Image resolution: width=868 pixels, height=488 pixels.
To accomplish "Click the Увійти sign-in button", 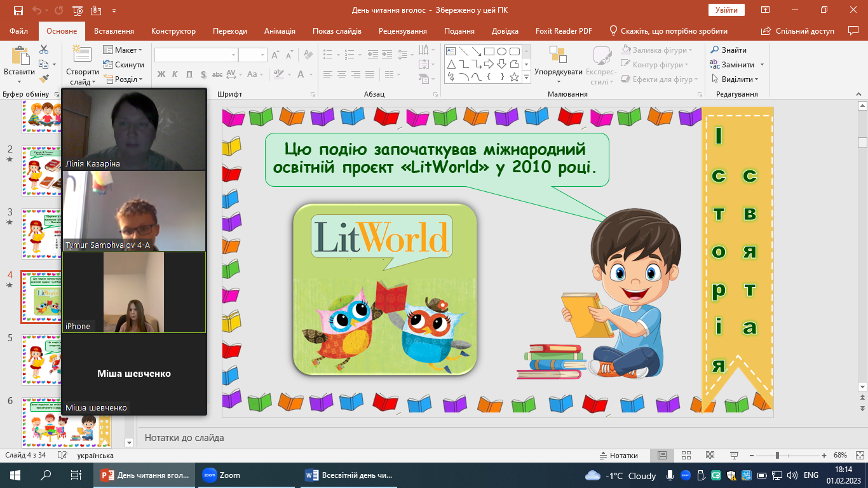I will [726, 10].
